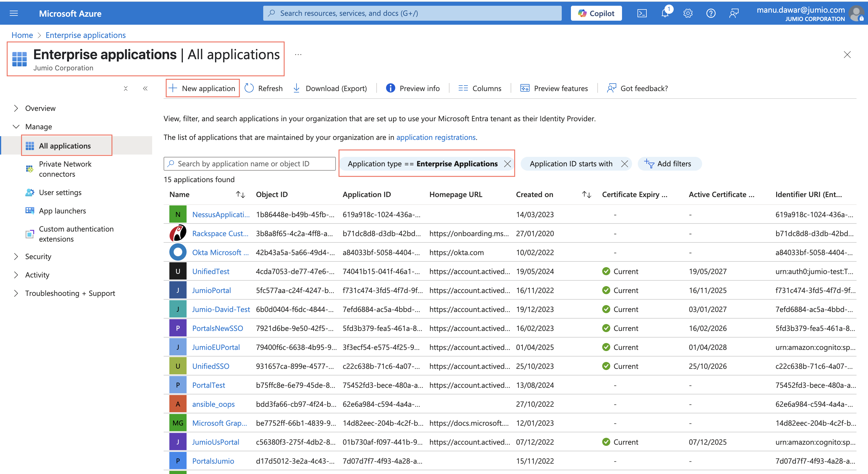The height and width of the screenshot is (474, 868).
Task: Click Add filters button
Action: point(669,164)
